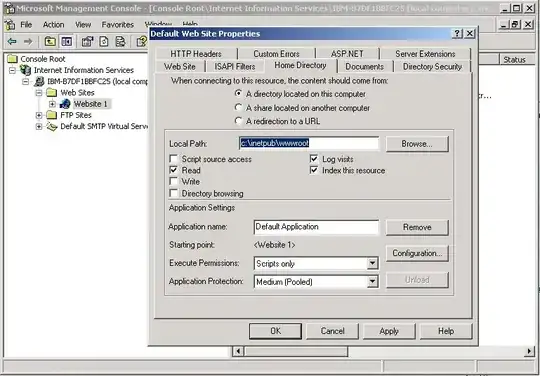Click the Export List toolbar icon
This screenshot has width=540, height=376.
pyautogui.click(x=120, y=42)
